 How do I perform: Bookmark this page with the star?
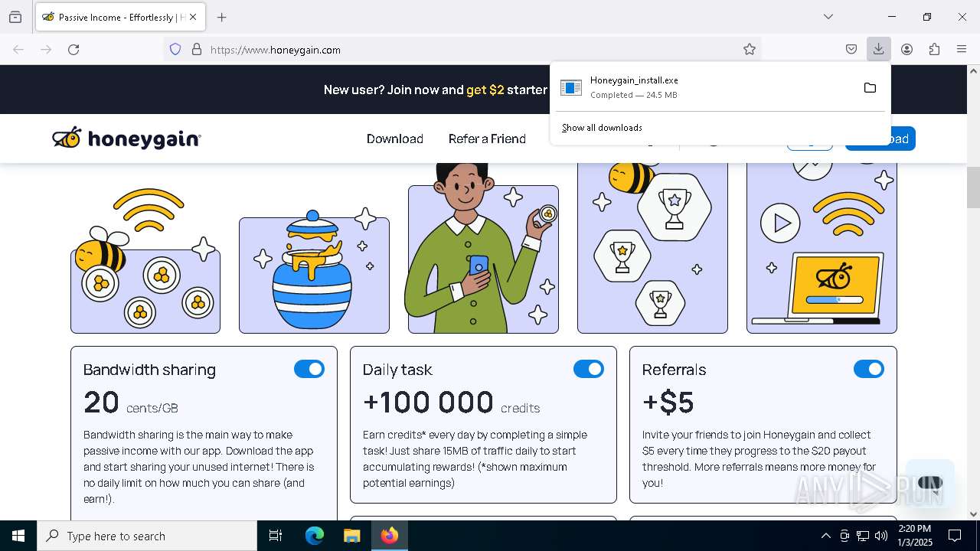tap(750, 50)
